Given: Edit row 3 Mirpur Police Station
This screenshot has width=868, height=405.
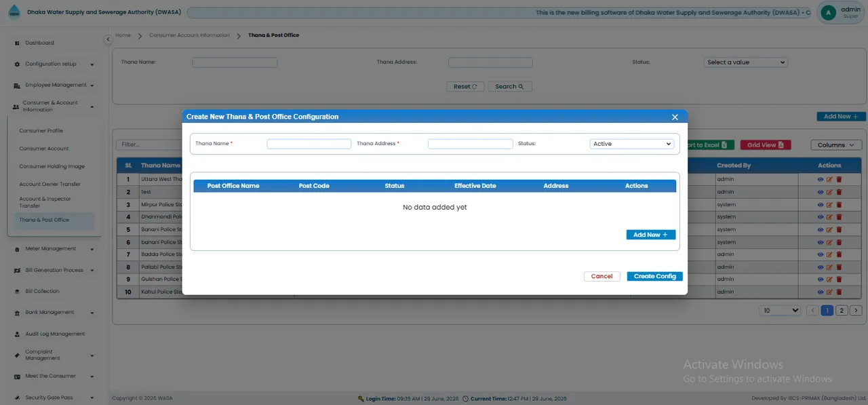Looking at the screenshot, I should (x=829, y=204).
